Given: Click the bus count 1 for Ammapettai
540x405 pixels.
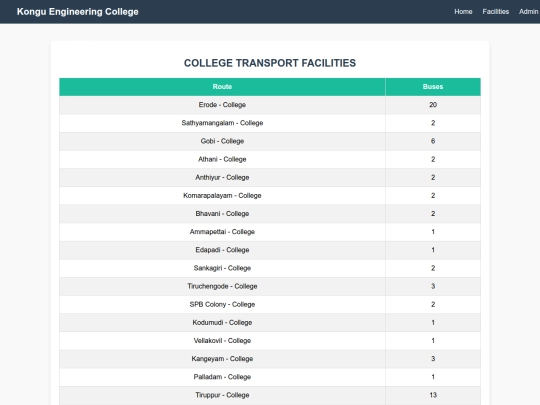Looking at the screenshot, I should [x=433, y=232].
